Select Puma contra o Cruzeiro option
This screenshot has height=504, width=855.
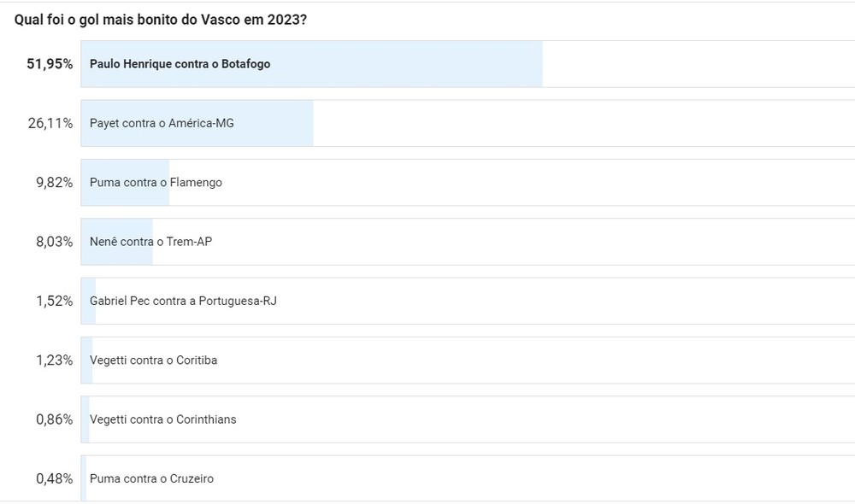[x=151, y=478]
